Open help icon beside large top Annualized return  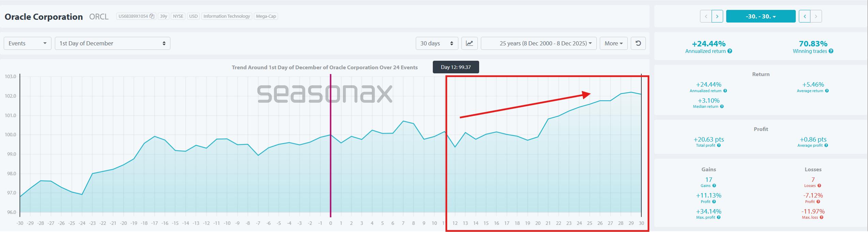coord(730,51)
